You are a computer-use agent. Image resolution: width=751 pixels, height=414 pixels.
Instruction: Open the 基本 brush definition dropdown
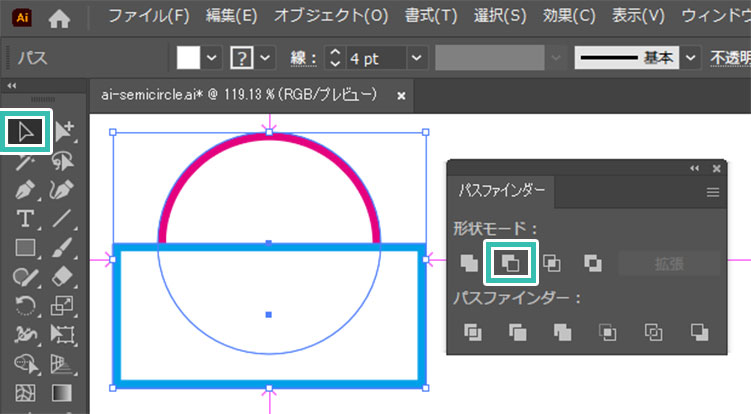point(692,58)
